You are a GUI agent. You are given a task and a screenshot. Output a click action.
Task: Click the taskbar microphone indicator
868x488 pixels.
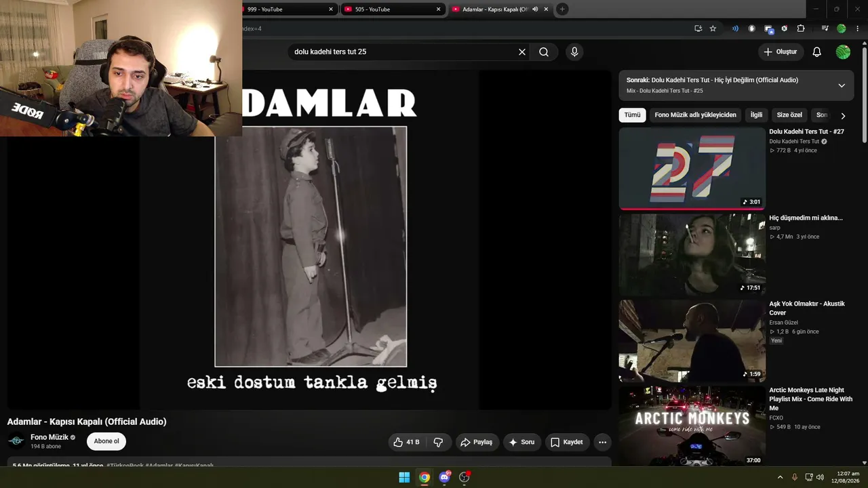coord(795,477)
